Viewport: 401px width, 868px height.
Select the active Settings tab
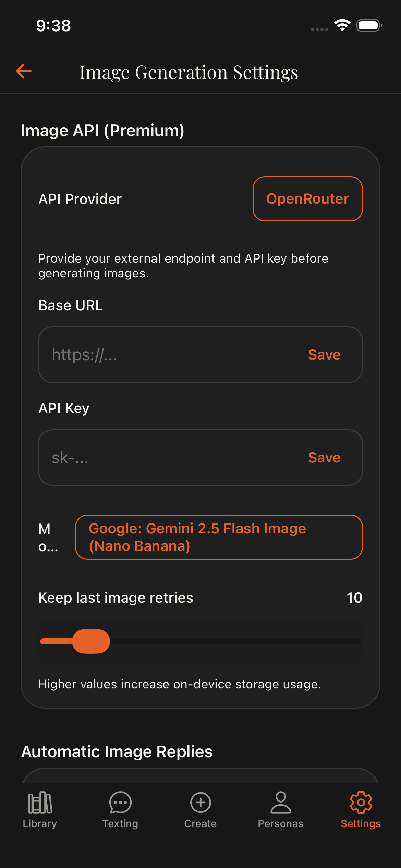pos(361,803)
